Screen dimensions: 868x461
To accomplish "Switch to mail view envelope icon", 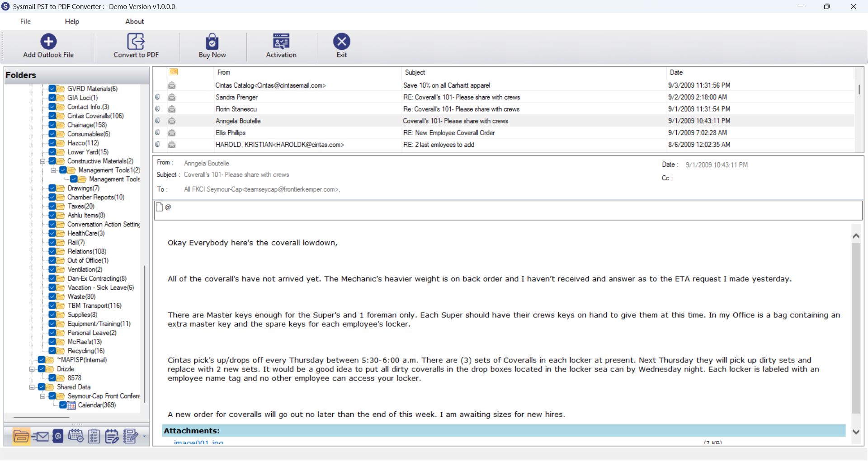I will (41, 436).
